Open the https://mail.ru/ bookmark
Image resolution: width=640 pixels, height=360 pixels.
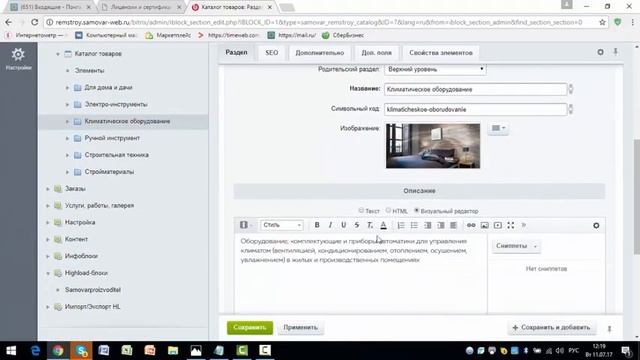292,36
